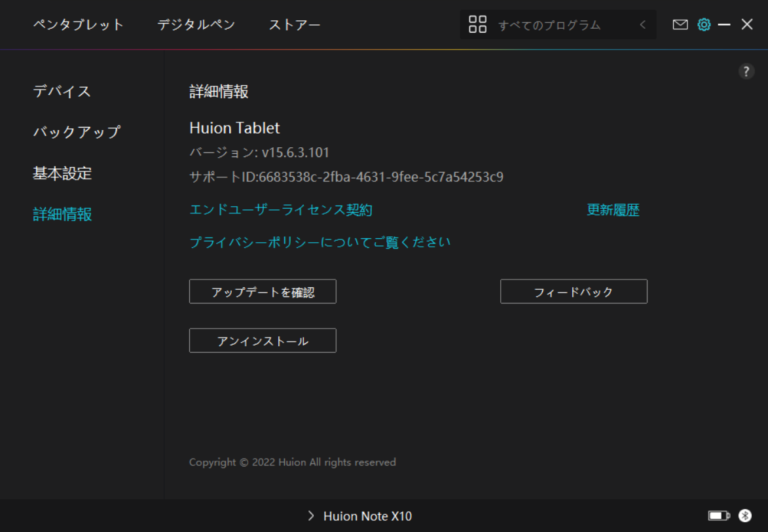The image size is (768, 532).
Task: Switch to the ペンタブレット tab
Action: pyautogui.click(x=79, y=25)
